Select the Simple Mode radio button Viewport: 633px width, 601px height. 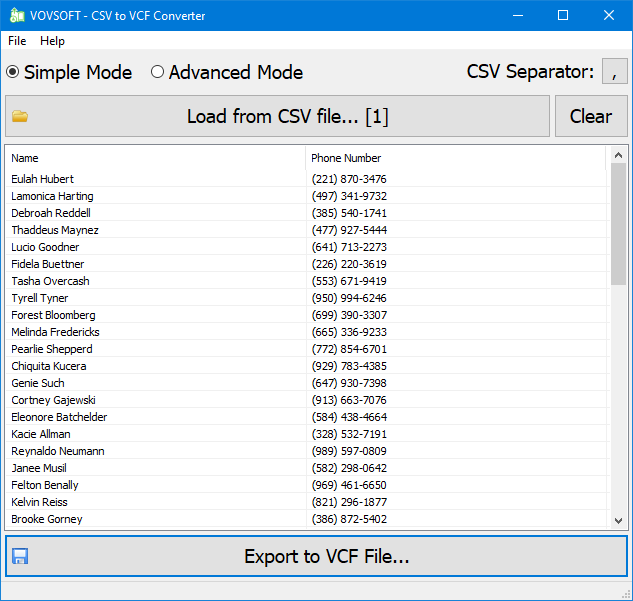coord(13,72)
